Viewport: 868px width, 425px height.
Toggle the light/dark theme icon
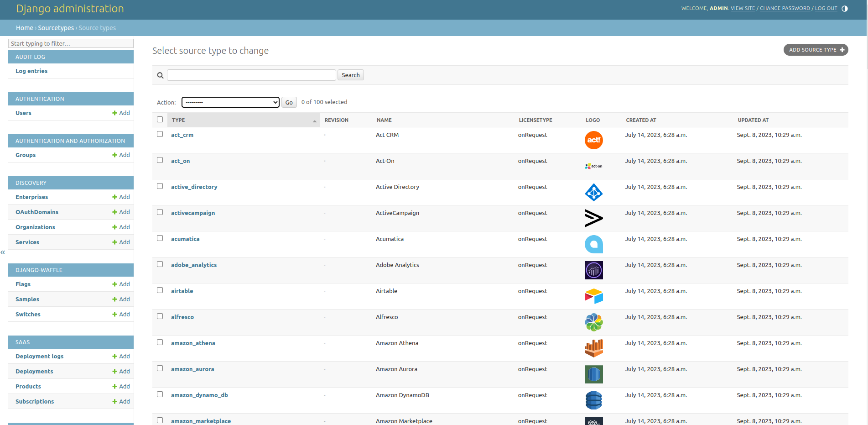(x=844, y=9)
